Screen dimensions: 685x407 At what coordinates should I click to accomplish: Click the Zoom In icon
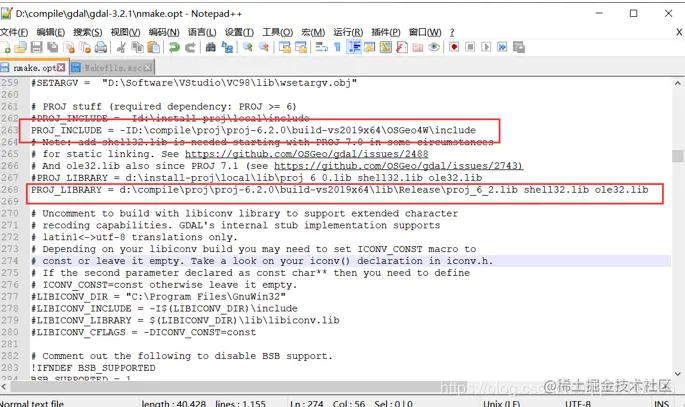(248, 47)
